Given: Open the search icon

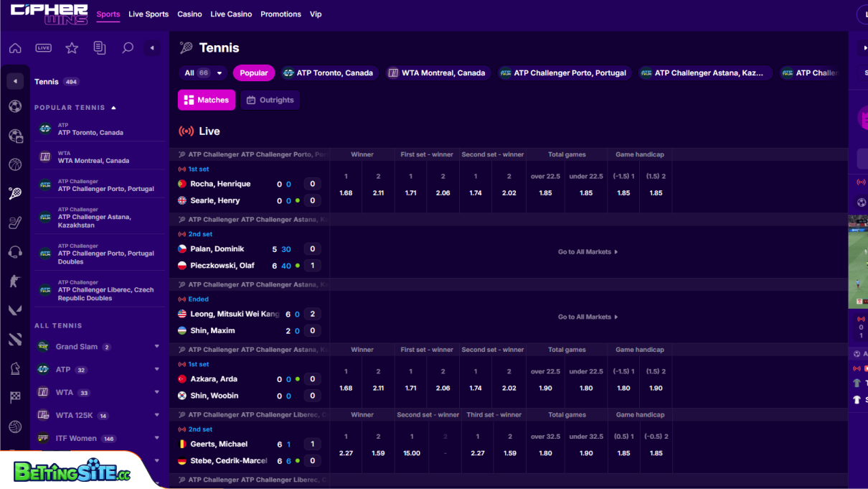Looking at the screenshot, I should [x=128, y=48].
